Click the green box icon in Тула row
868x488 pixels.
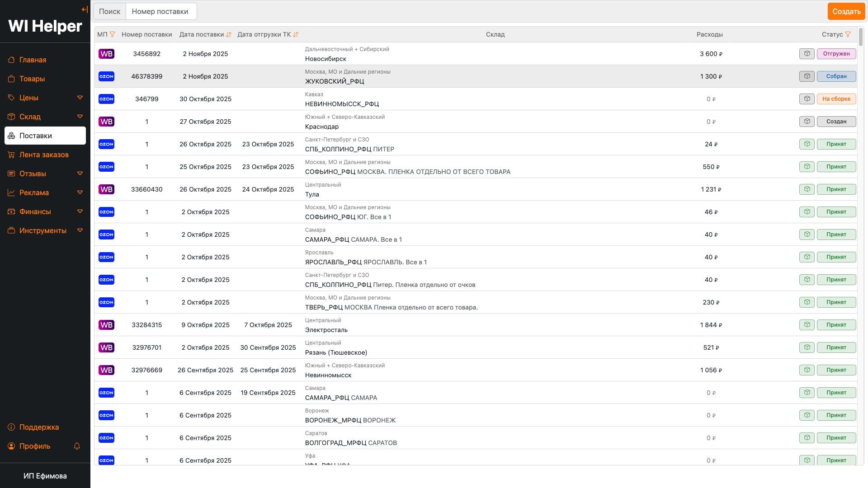click(807, 189)
